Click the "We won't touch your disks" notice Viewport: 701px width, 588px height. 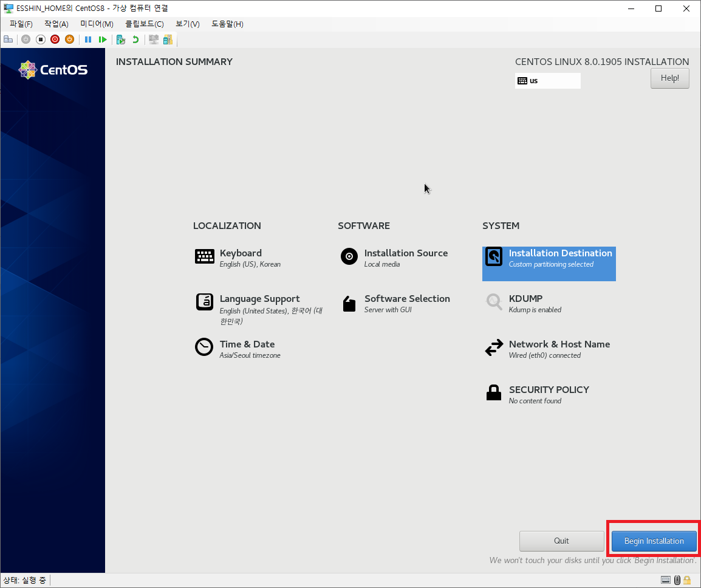pos(593,560)
